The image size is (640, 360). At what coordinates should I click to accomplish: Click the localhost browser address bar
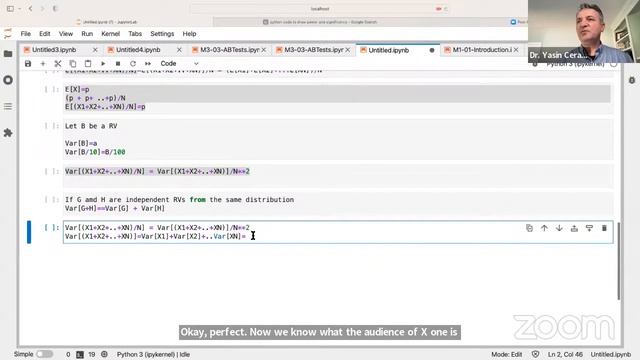[x=320, y=9]
